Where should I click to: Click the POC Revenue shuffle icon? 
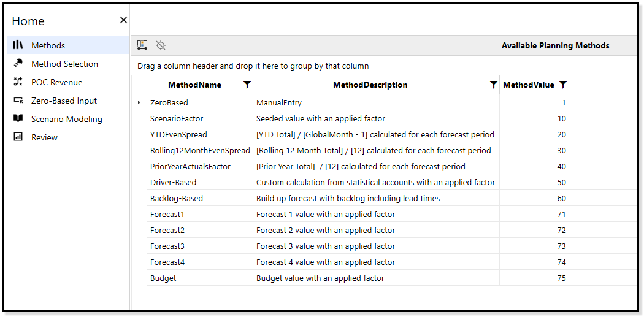click(18, 82)
